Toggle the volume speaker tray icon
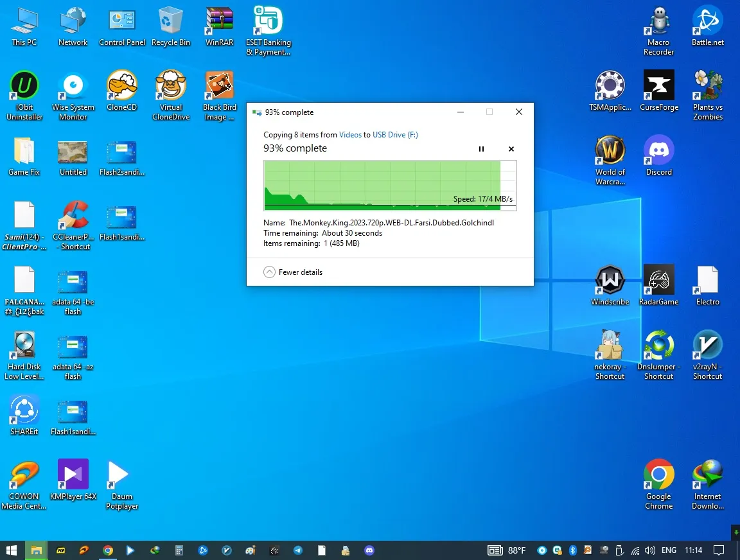The width and height of the screenshot is (740, 560). tap(650, 550)
